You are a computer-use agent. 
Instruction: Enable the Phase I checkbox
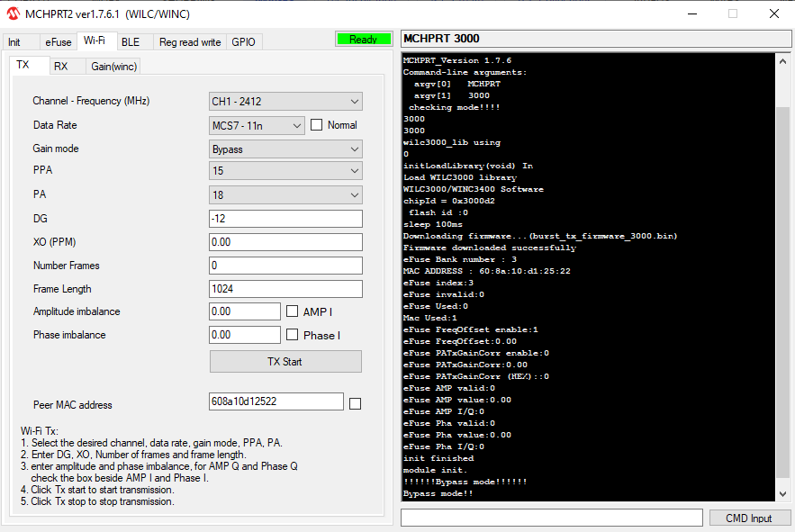[x=292, y=335]
